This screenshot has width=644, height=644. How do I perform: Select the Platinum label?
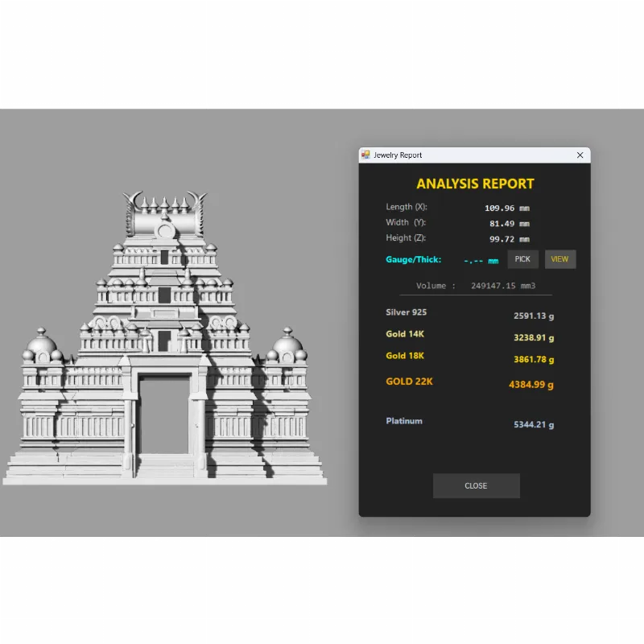[404, 421]
